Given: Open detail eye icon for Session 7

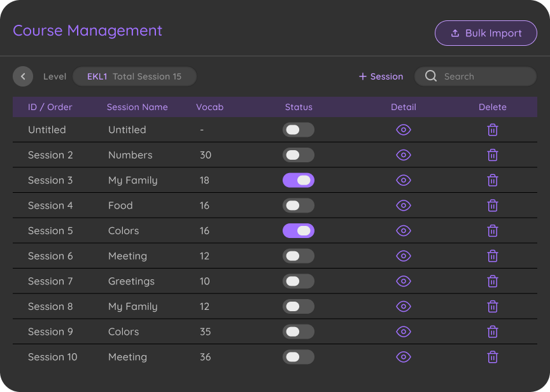Looking at the screenshot, I should point(404,281).
